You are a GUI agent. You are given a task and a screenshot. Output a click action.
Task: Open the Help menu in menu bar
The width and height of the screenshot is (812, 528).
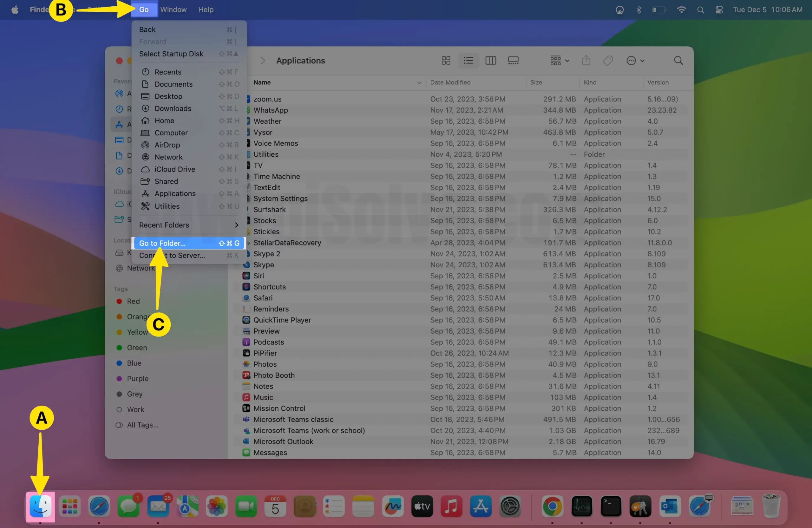point(206,10)
